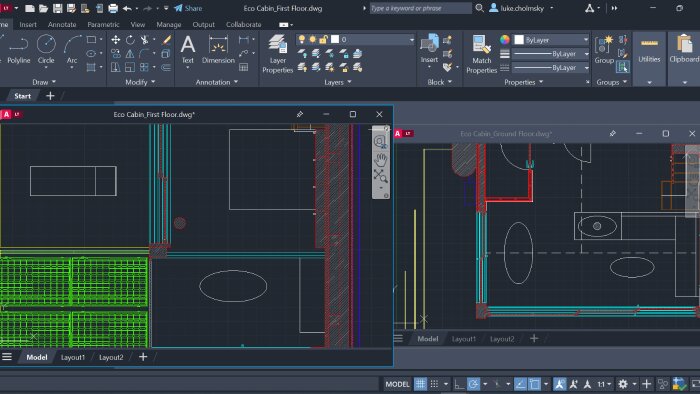Screen dimensions: 700x394
Task: Click the Zoom Extents navigation bar icon
Action: point(380,176)
